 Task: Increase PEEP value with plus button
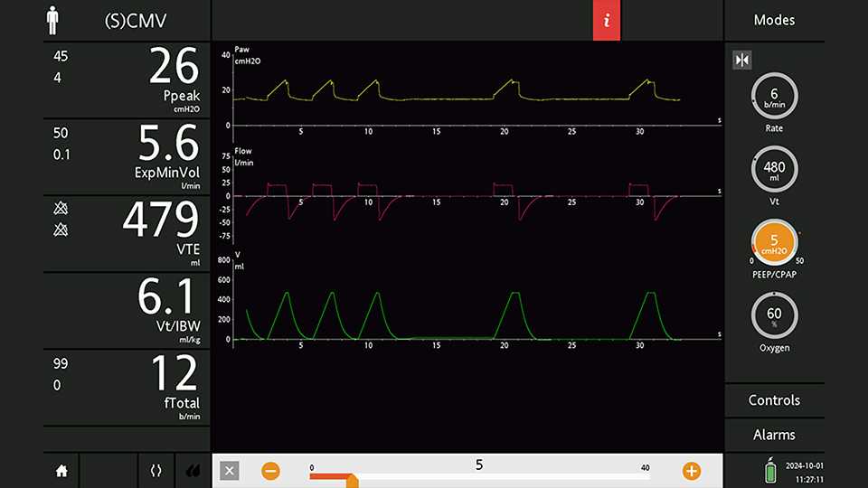coord(692,471)
